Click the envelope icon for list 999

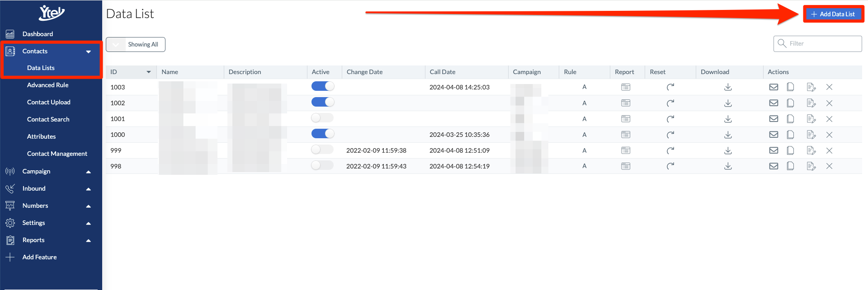pyautogui.click(x=774, y=150)
